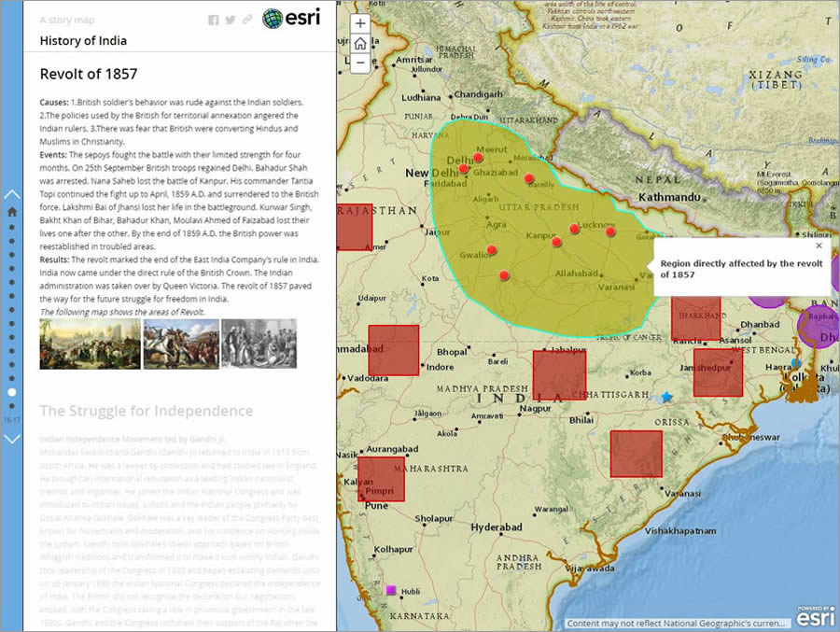
Task: Click 'The following map shows the areas of Revolt.'
Action: pos(122,312)
